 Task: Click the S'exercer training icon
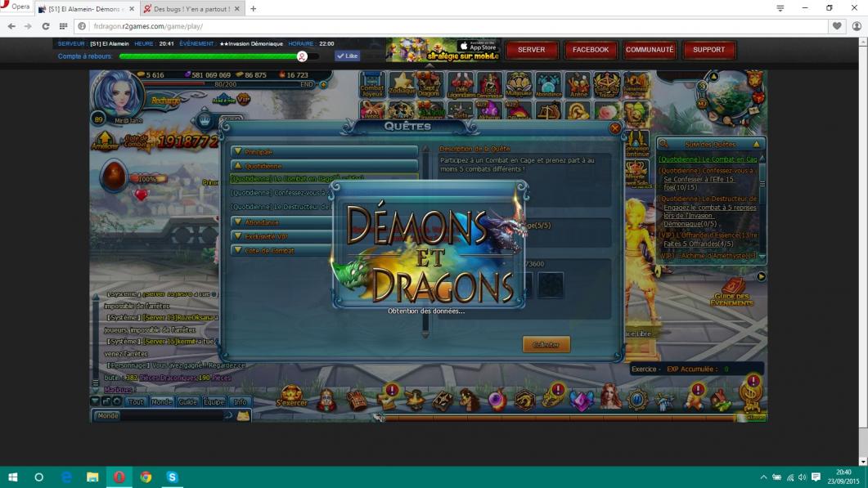pos(292,397)
